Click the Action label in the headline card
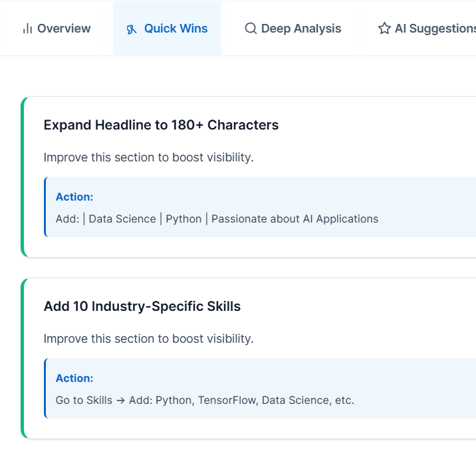The width and height of the screenshot is (476, 455). (x=74, y=197)
